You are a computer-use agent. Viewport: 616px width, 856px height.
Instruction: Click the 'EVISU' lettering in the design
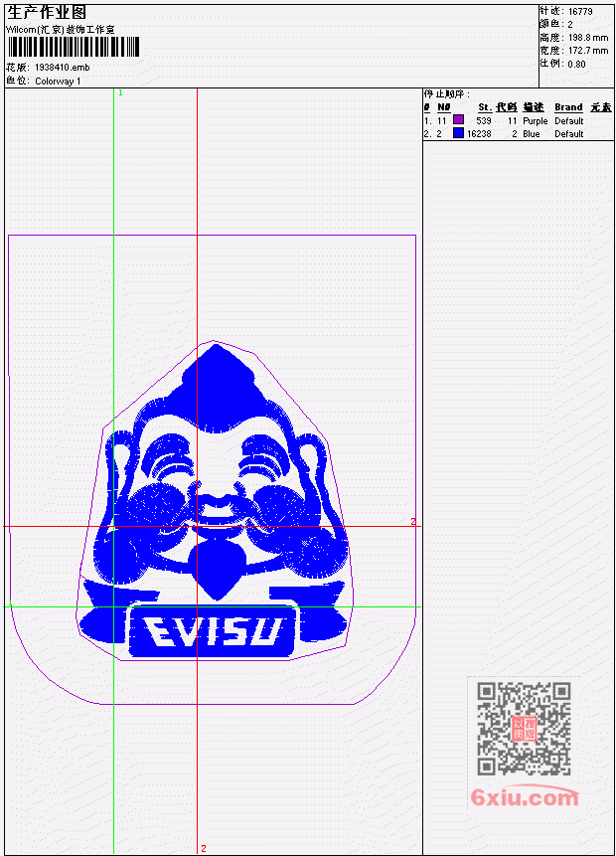(x=213, y=631)
